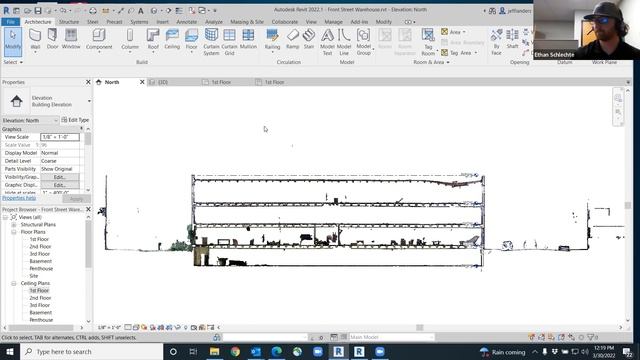Activate the Mullion tool
The image size is (640, 360).
tap(248, 39)
